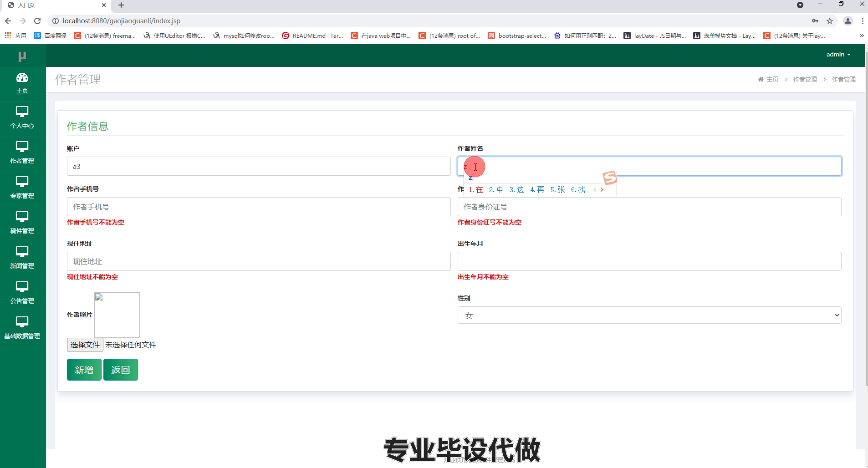
Task: Open the Chrome three-dot menu
Action: point(863,21)
